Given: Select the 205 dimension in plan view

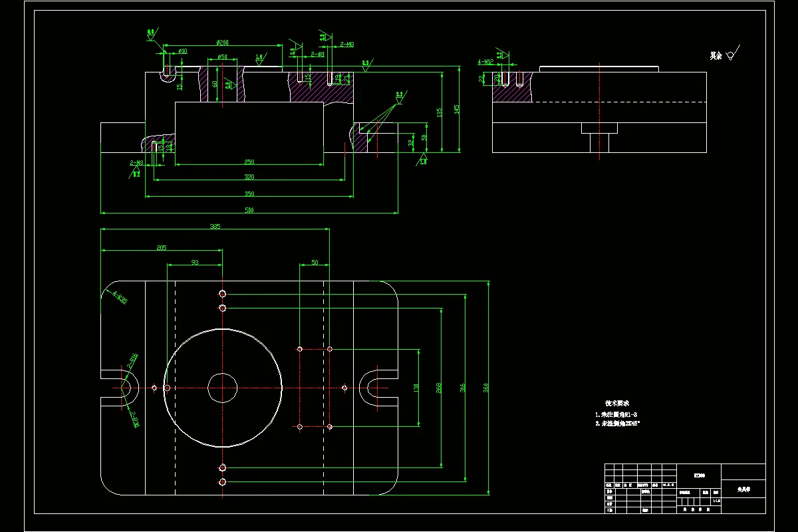Looking at the screenshot, I should pos(161,247).
